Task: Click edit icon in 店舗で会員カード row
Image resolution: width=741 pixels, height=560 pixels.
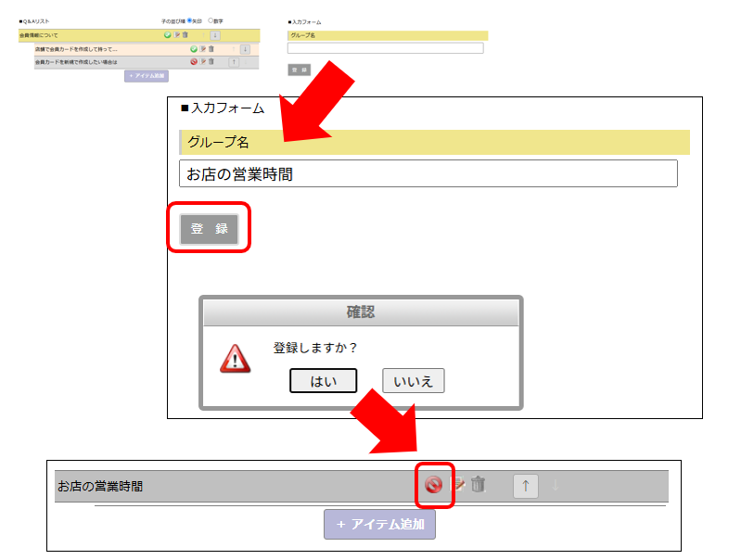Action: pyautogui.click(x=203, y=49)
